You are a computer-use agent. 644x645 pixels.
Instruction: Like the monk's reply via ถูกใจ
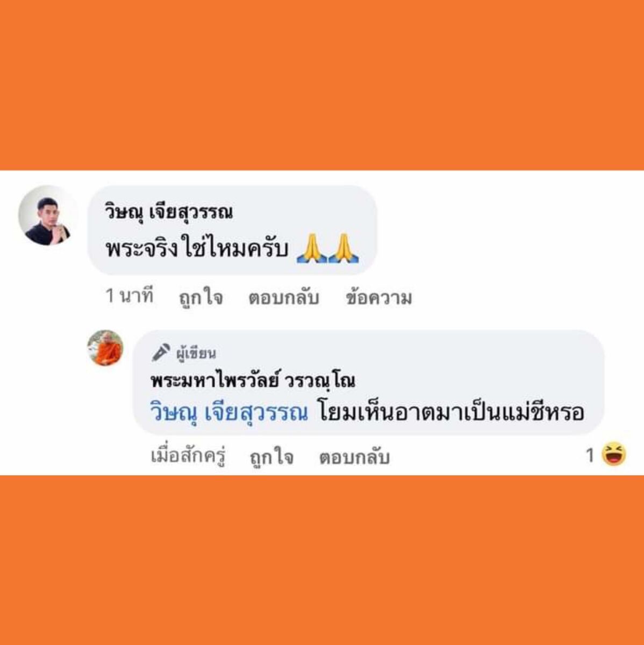[271, 457]
